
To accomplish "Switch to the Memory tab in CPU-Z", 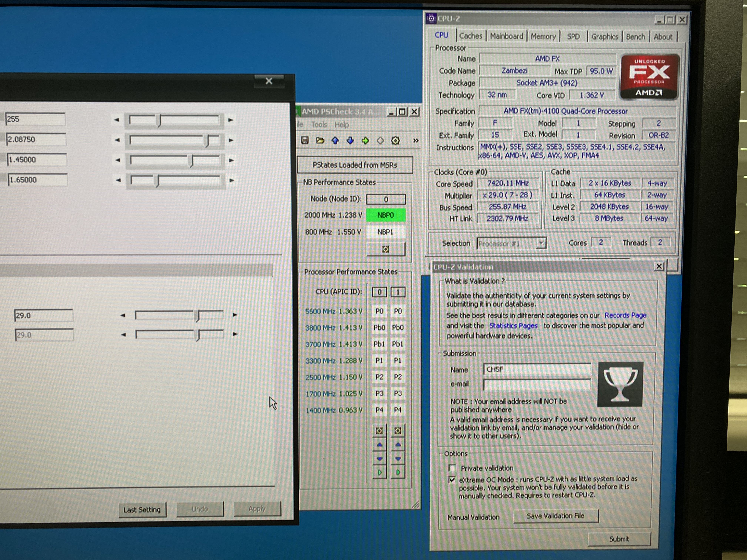I will pos(543,36).
